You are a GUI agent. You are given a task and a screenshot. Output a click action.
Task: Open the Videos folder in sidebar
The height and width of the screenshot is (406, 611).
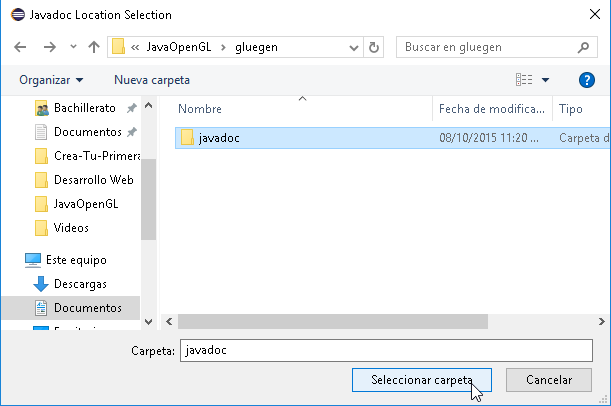click(62, 228)
